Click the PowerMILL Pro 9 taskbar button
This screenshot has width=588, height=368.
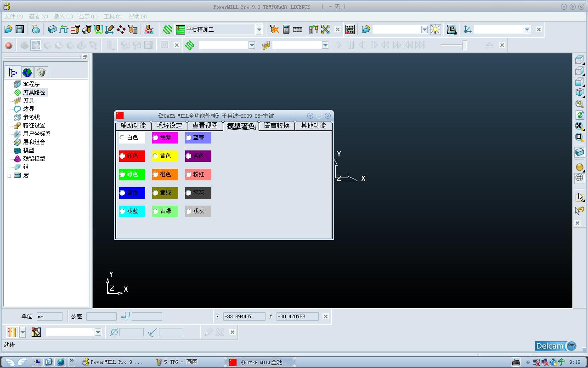point(113,362)
